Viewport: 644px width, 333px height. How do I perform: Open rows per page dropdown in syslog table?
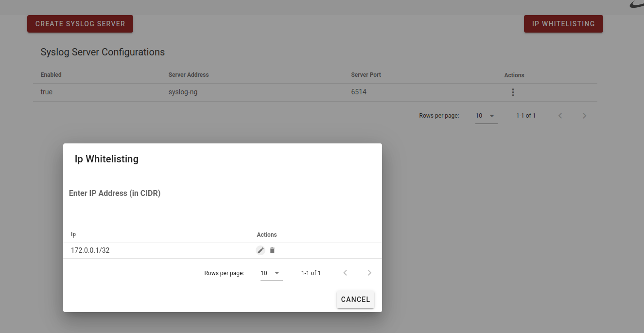(486, 116)
